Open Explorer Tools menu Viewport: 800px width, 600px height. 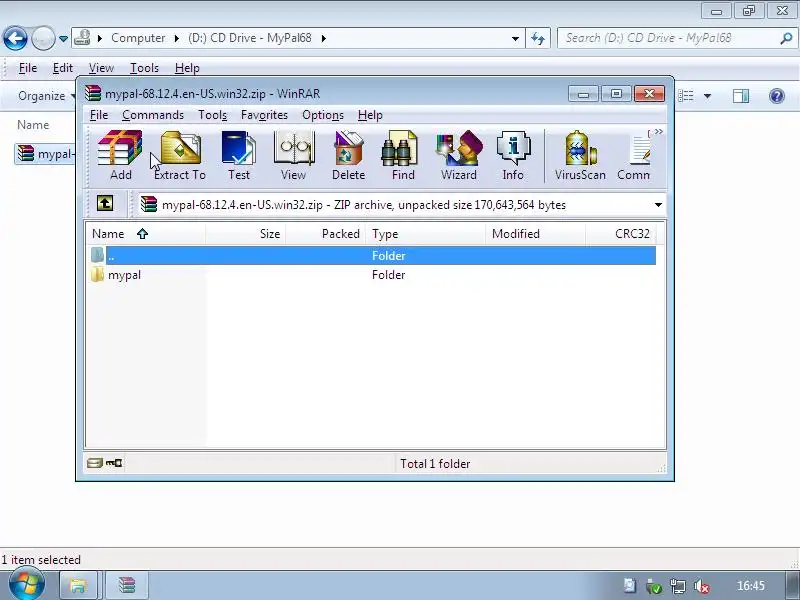coord(144,68)
